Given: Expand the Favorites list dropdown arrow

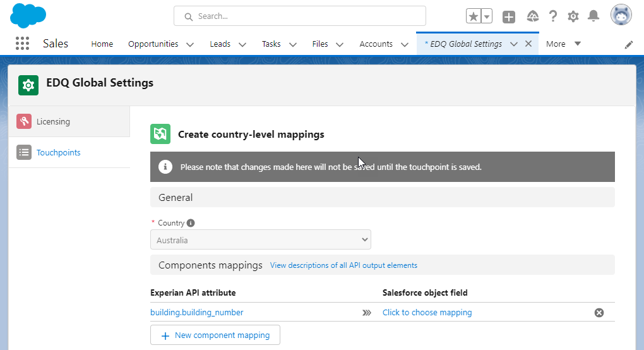Looking at the screenshot, I should [x=486, y=16].
